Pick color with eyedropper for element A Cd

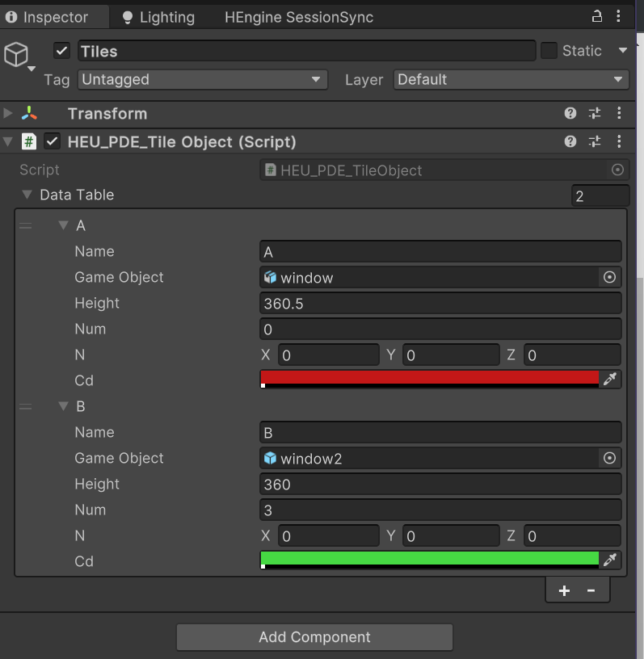pos(610,379)
